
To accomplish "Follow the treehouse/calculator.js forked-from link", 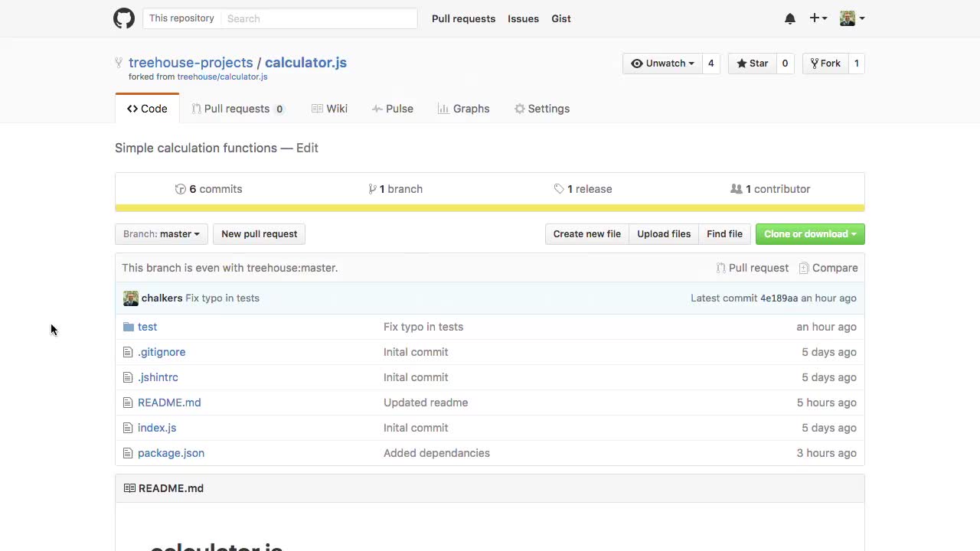I will click(x=222, y=77).
